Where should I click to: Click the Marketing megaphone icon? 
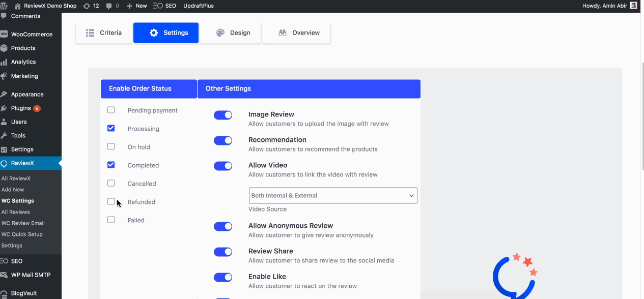[x=5, y=76]
